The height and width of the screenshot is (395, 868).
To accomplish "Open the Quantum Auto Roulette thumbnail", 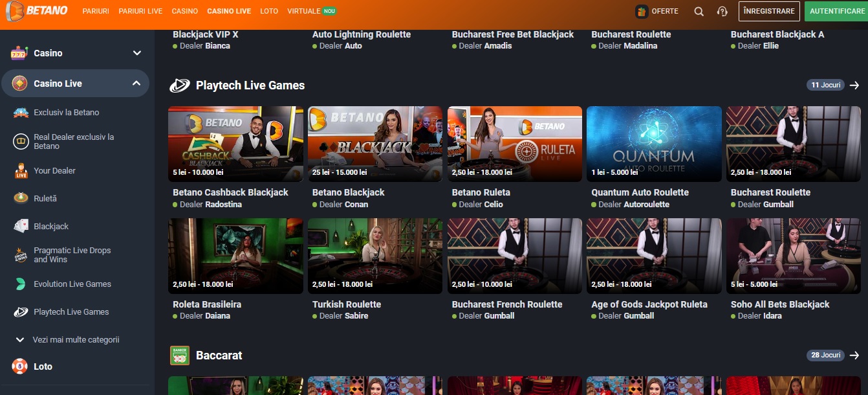I will (x=654, y=144).
